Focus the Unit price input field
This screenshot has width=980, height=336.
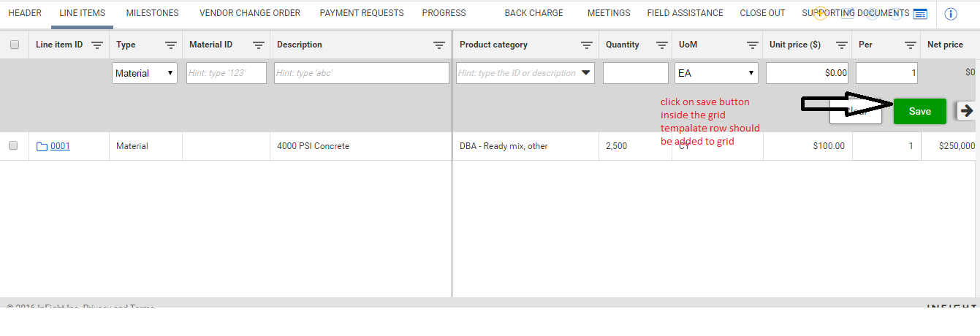pyautogui.click(x=808, y=73)
